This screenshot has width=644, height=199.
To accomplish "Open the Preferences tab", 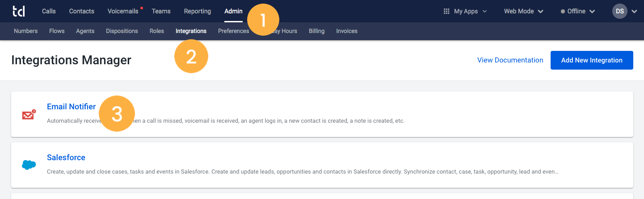I will (233, 31).
